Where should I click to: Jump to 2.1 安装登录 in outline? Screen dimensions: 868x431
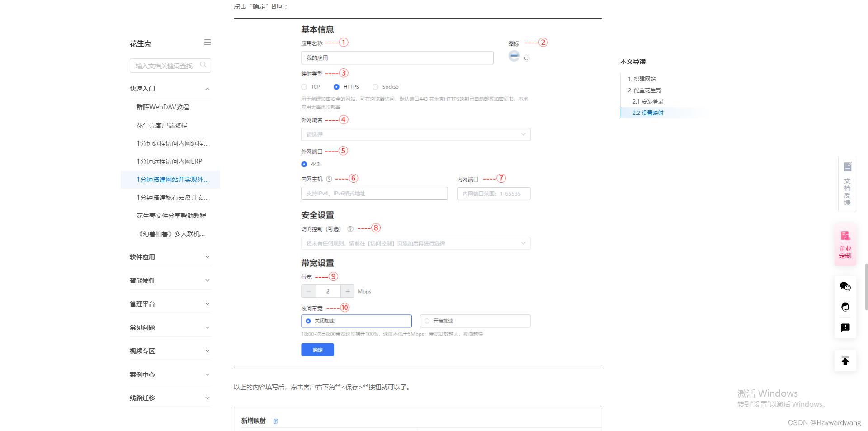click(x=648, y=101)
